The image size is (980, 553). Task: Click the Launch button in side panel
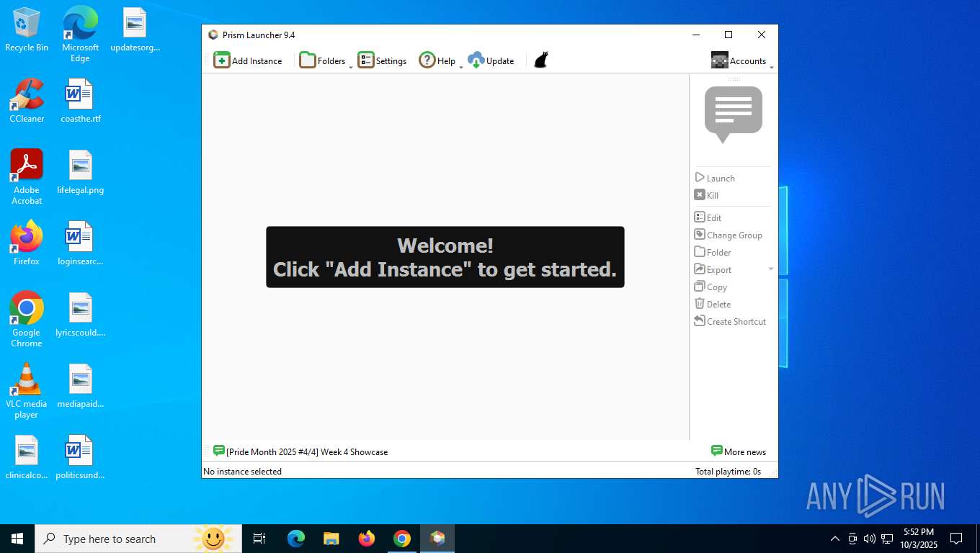coord(715,178)
